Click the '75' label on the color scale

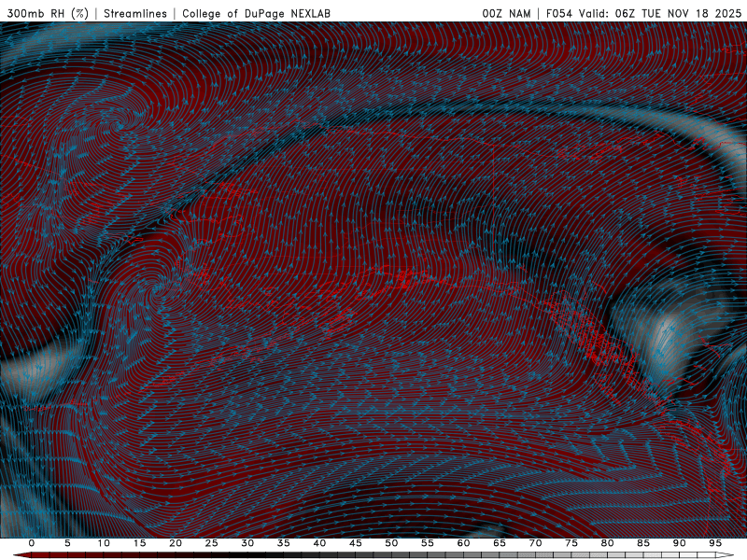(x=571, y=543)
